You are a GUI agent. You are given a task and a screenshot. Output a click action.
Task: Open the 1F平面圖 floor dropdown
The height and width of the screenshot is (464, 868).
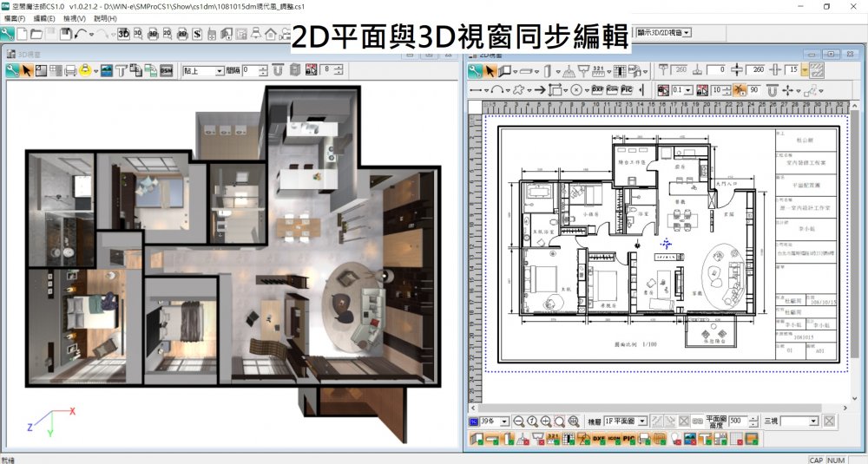tap(641, 421)
